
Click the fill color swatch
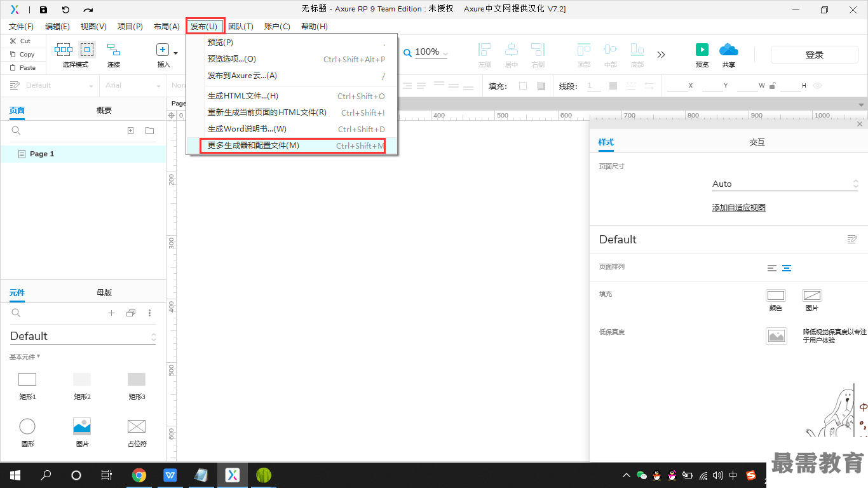[523, 86]
